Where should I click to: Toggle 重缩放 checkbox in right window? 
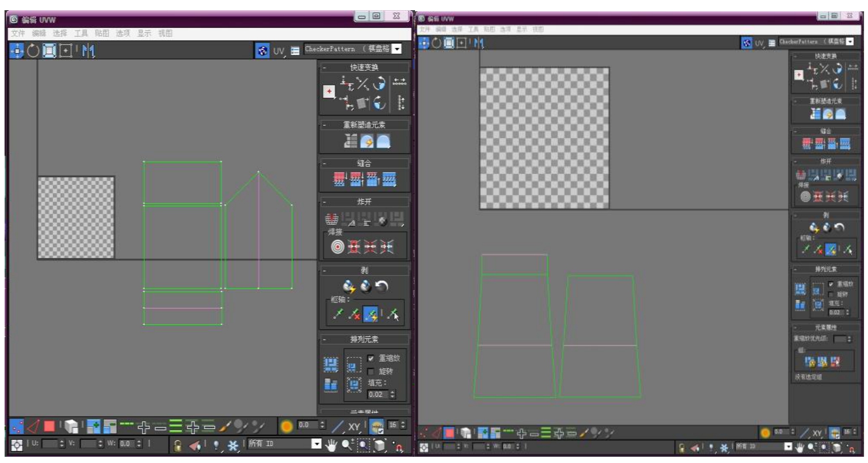831,284
